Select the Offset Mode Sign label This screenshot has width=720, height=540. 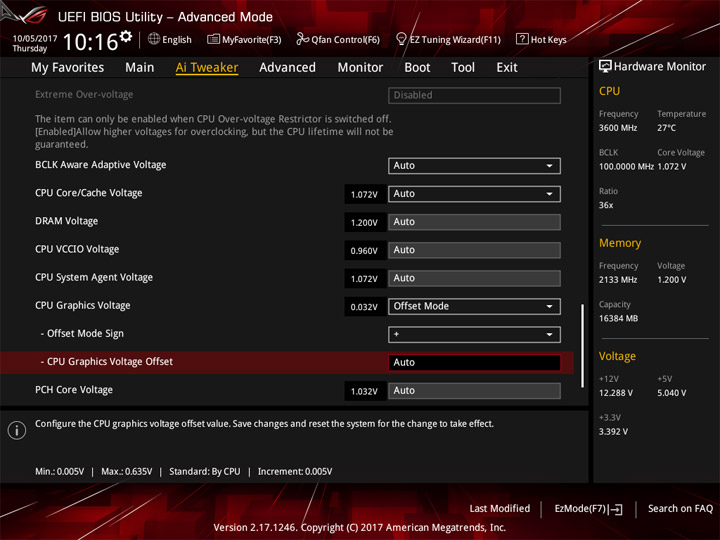click(82, 333)
